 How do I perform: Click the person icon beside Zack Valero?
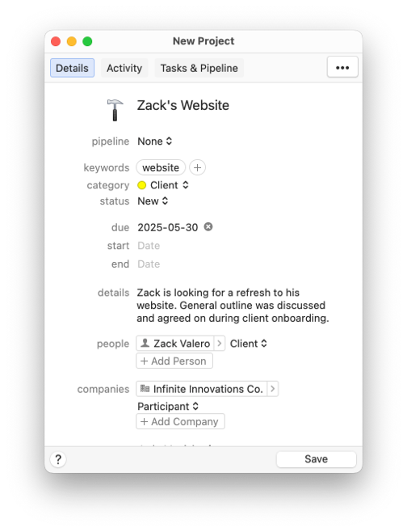point(145,343)
